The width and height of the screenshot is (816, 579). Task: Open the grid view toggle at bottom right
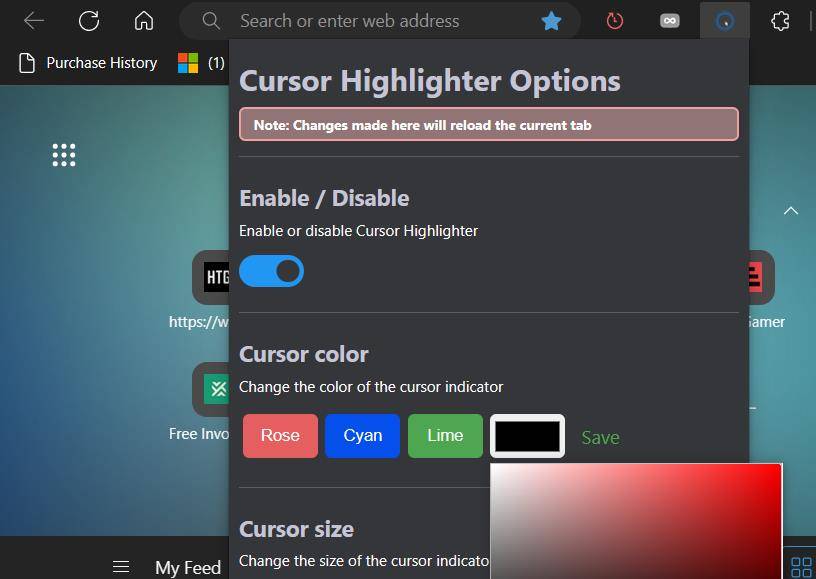click(801, 566)
